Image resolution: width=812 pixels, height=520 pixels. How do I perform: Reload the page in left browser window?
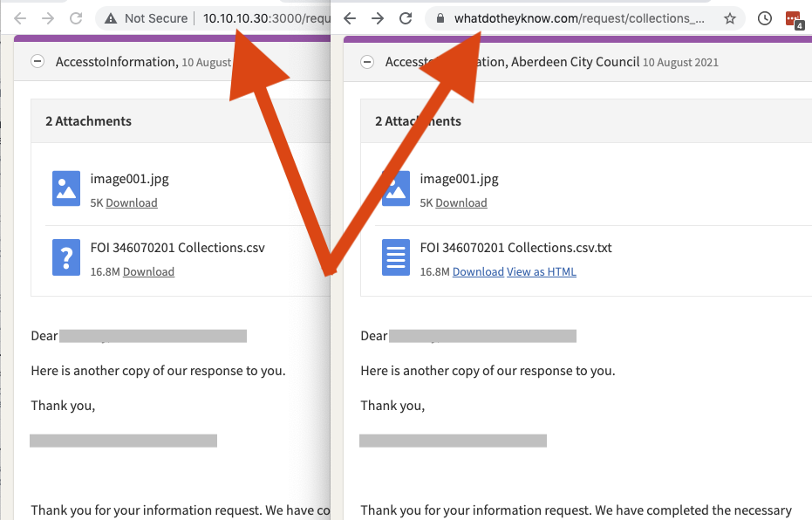76,18
